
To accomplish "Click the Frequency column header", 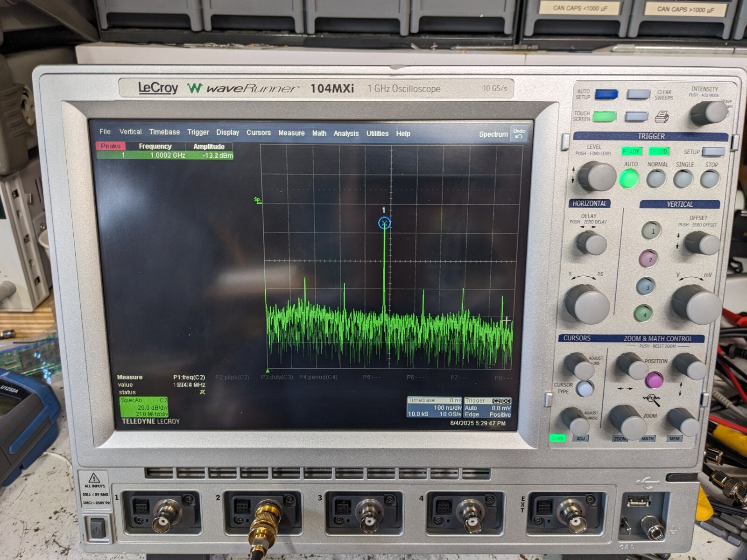I will pyautogui.click(x=155, y=147).
